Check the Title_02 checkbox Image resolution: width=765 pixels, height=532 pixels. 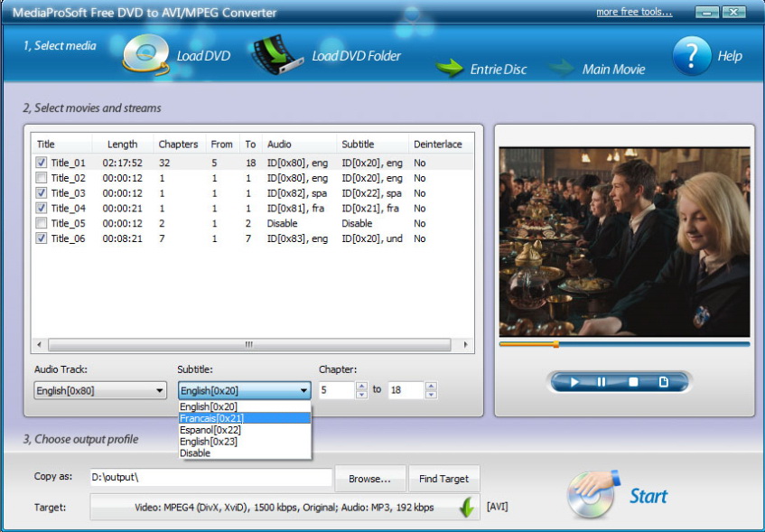point(42,178)
